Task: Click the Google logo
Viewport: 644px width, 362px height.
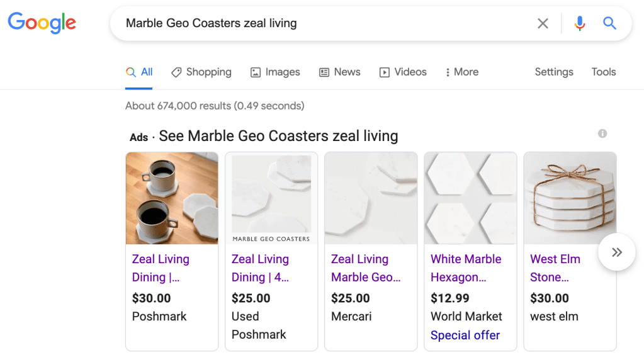Action: [42, 23]
